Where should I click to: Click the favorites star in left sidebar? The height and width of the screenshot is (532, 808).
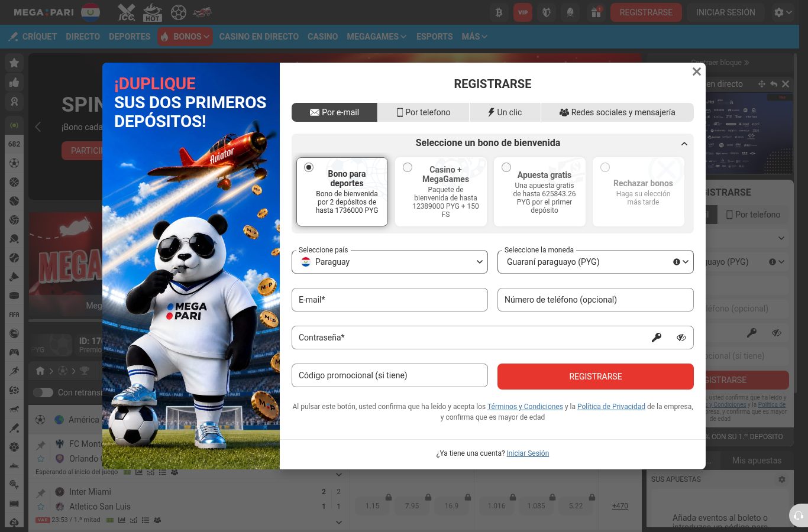tap(14, 63)
